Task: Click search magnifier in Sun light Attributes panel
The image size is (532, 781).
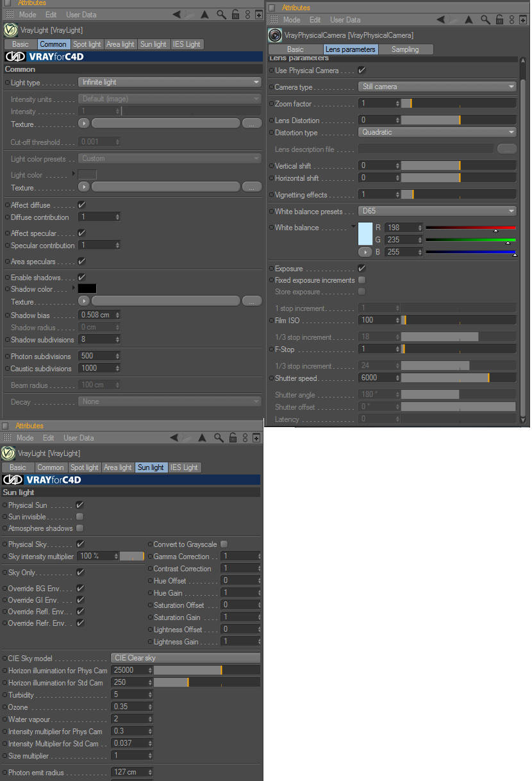Action: [219, 438]
